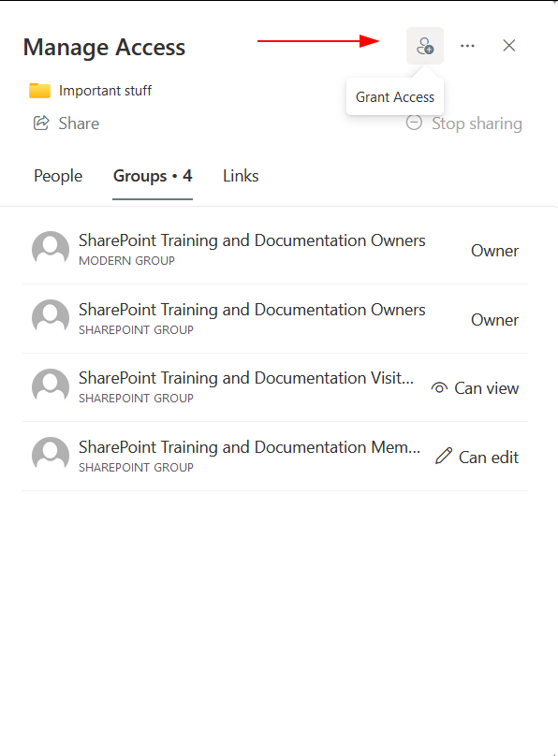Screen dimensions: 558x756
Task: Close the Manage Access panel
Action: click(x=508, y=46)
